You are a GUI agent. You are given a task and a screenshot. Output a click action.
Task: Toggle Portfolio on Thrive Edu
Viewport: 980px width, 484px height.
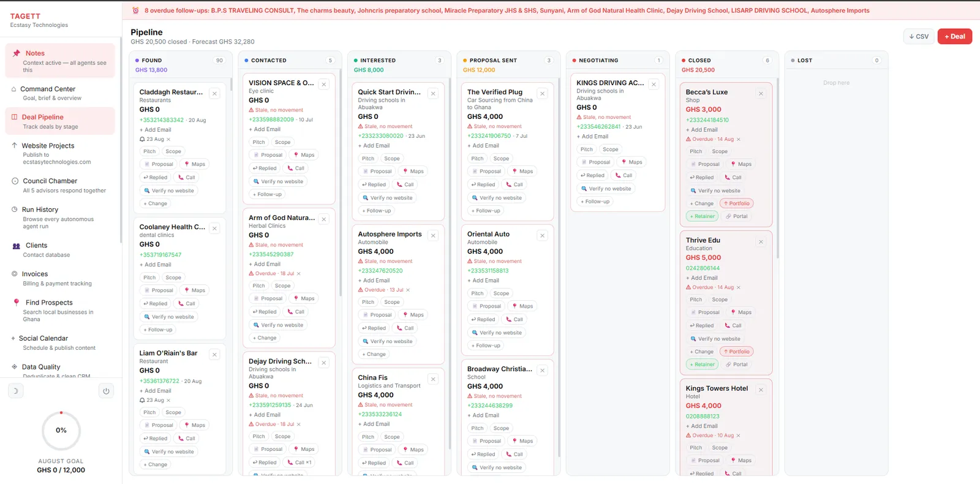pos(736,352)
